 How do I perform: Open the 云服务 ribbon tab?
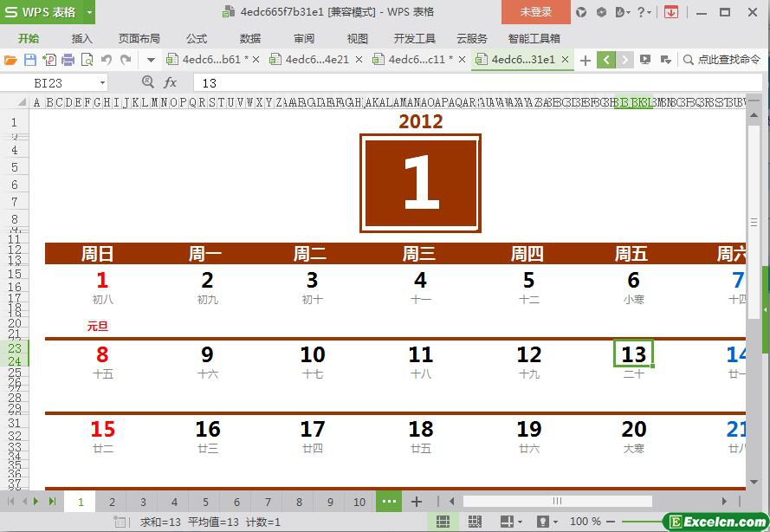coord(471,38)
